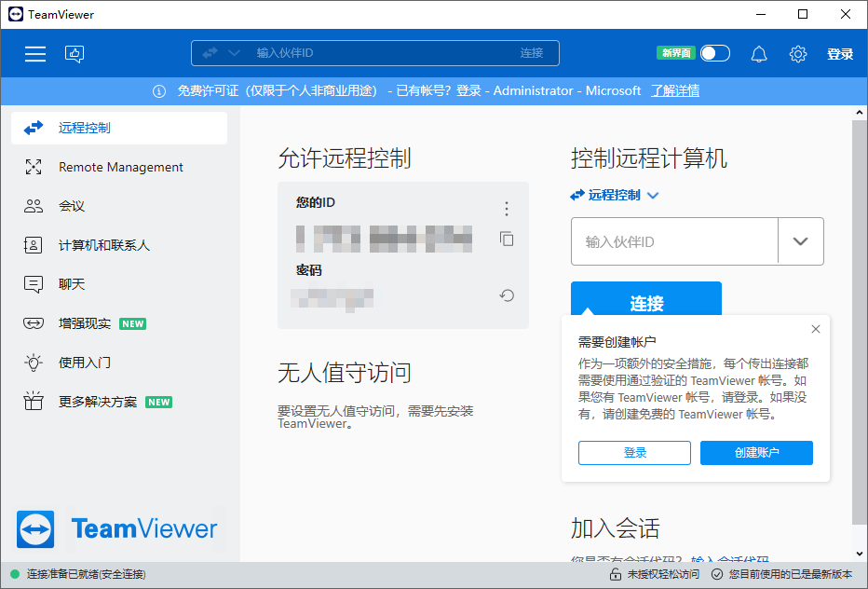Open the 会议 sidebar section
Screen dimensions: 868x589
72,207
